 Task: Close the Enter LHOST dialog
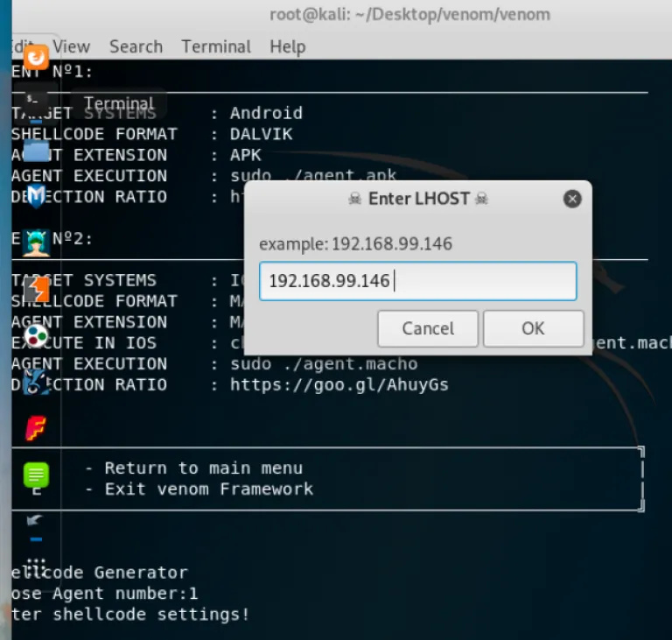pyautogui.click(x=572, y=199)
